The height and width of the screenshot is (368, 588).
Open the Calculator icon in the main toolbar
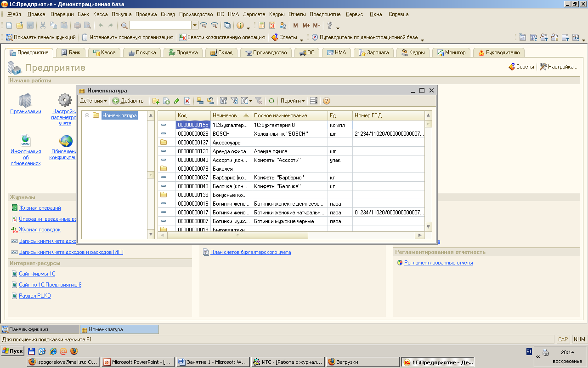[262, 25]
